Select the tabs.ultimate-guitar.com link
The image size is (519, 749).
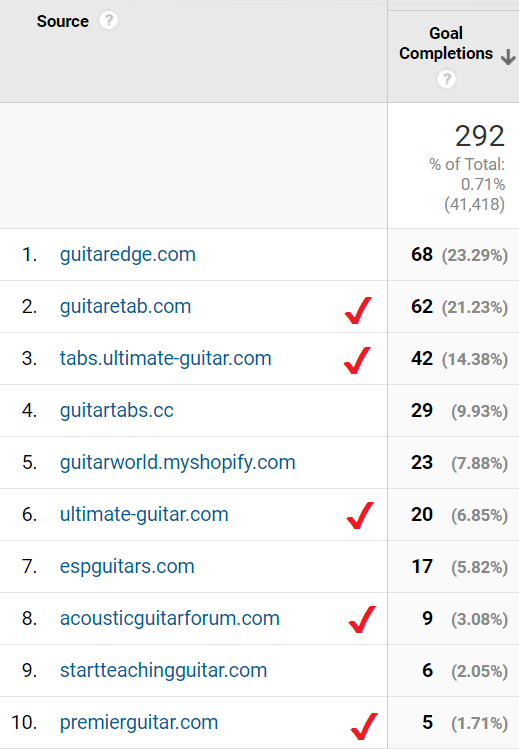[x=165, y=359]
